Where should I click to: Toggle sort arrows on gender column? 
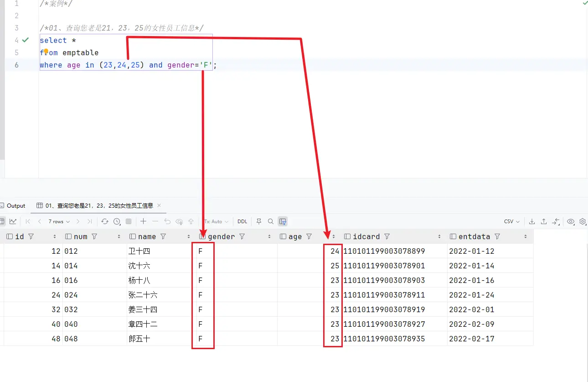click(x=269, y=236)
